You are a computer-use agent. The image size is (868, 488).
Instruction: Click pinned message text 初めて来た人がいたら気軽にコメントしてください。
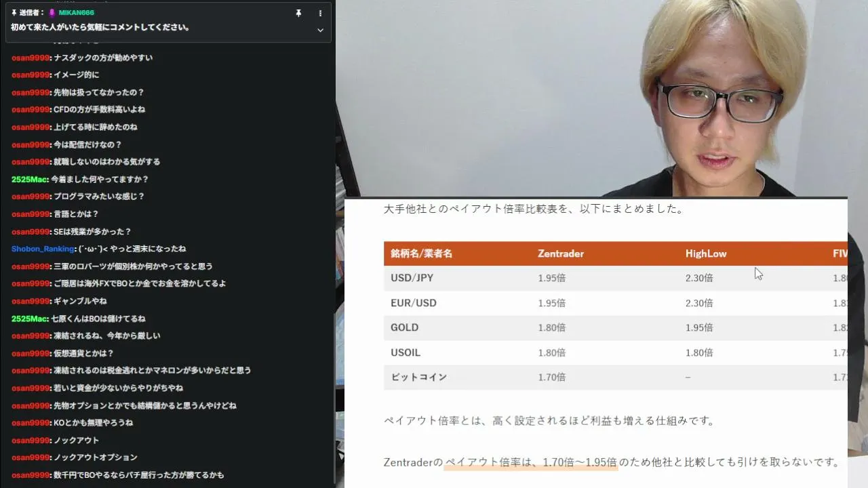tap(100, 28)
